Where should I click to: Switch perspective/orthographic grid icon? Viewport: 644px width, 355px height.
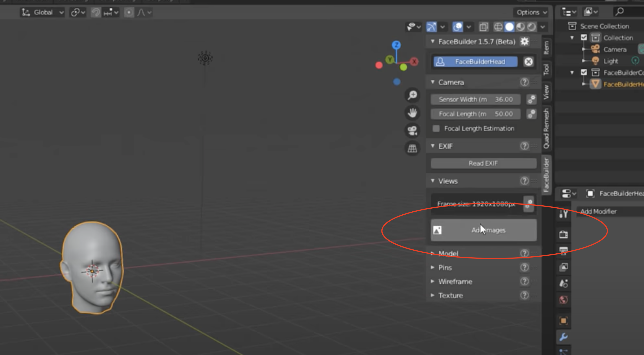(412, 148)
